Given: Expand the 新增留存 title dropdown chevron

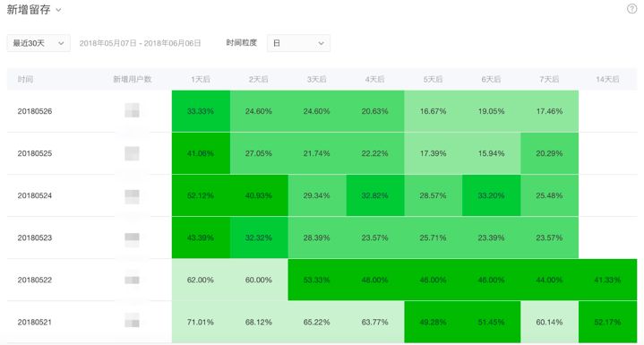Looking at the screenshot, I should pyautogui.click(x=58, y=10).
